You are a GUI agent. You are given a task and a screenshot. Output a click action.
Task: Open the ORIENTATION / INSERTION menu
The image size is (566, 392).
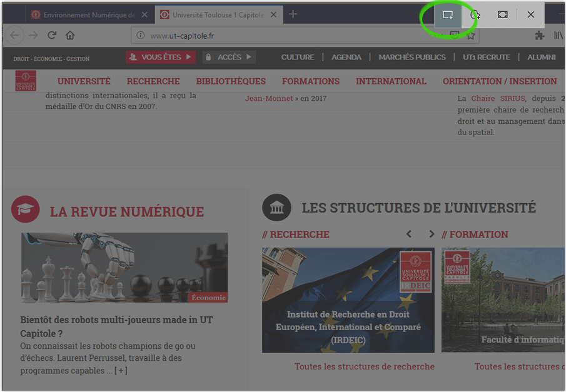tap(500, 81)
